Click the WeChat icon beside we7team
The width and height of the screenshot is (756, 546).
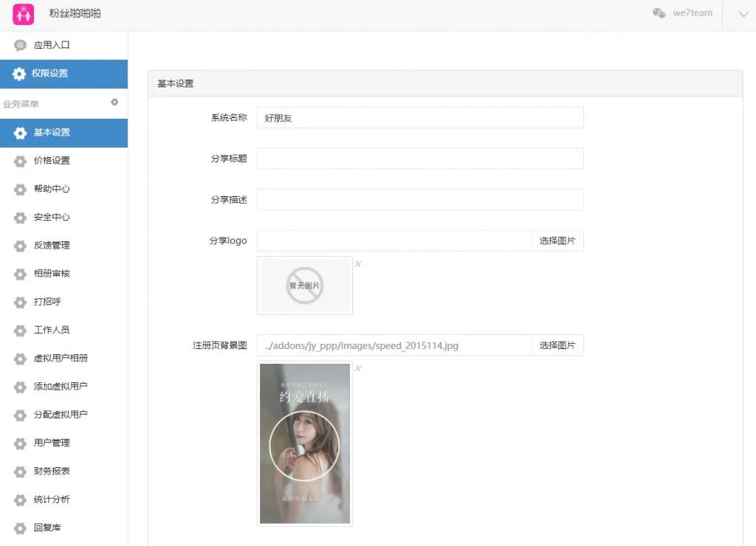[659, 13]
